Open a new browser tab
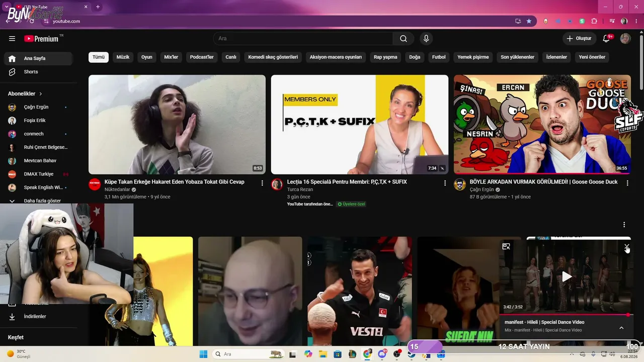Image resolution: width=644 pixels, height=362 pixels. [x=98, y=7]
